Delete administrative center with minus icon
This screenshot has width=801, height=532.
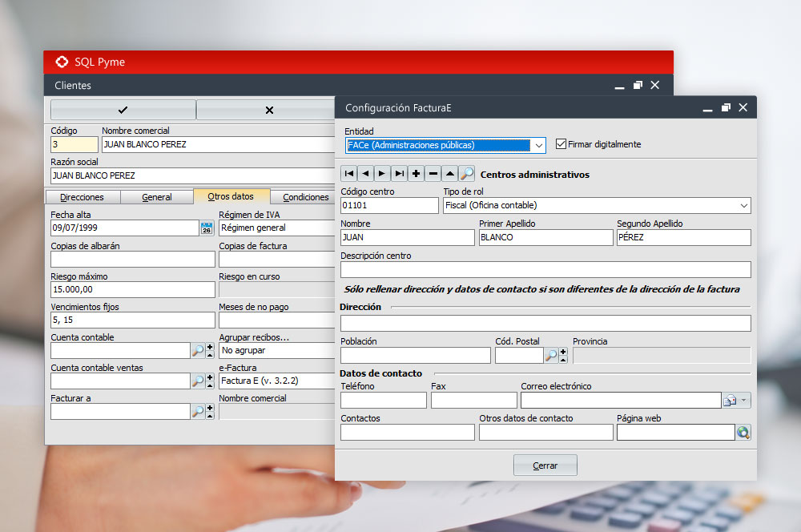pyautogui.click(x=433, y=174)
